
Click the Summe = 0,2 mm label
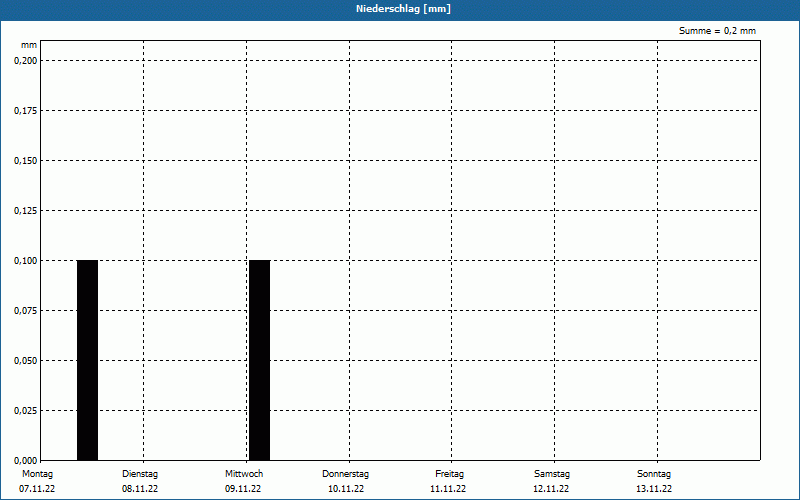point(717,31)
